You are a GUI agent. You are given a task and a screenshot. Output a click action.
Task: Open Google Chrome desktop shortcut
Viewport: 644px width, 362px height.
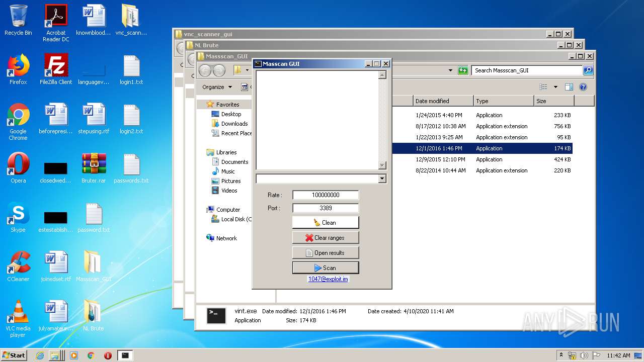click(x=18, y=122)
